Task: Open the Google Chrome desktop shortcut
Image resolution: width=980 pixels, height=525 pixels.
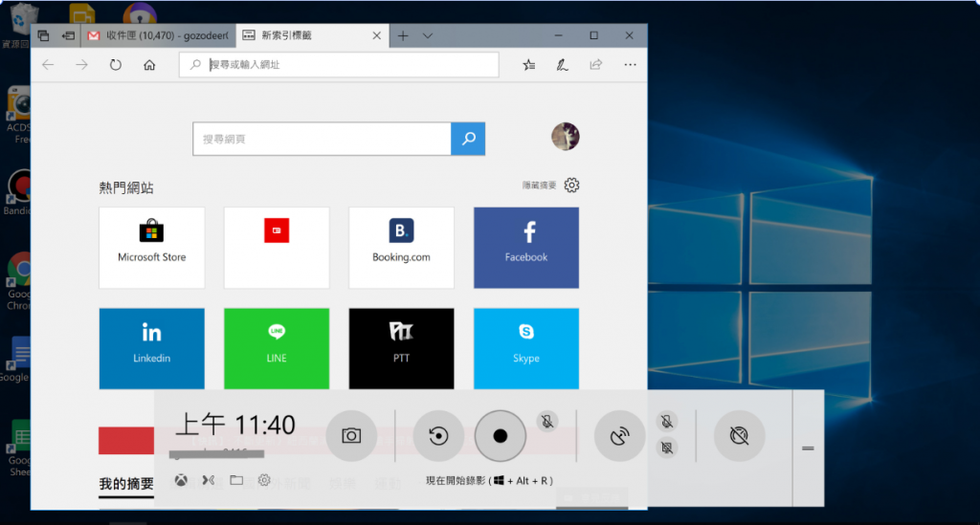Action: point(19,281)
